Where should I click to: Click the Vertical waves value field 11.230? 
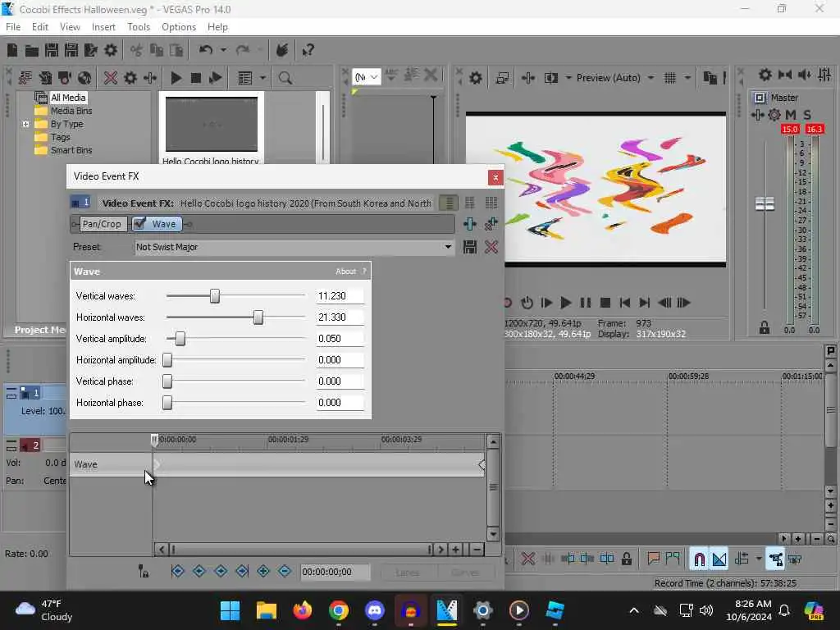(340, 295)
